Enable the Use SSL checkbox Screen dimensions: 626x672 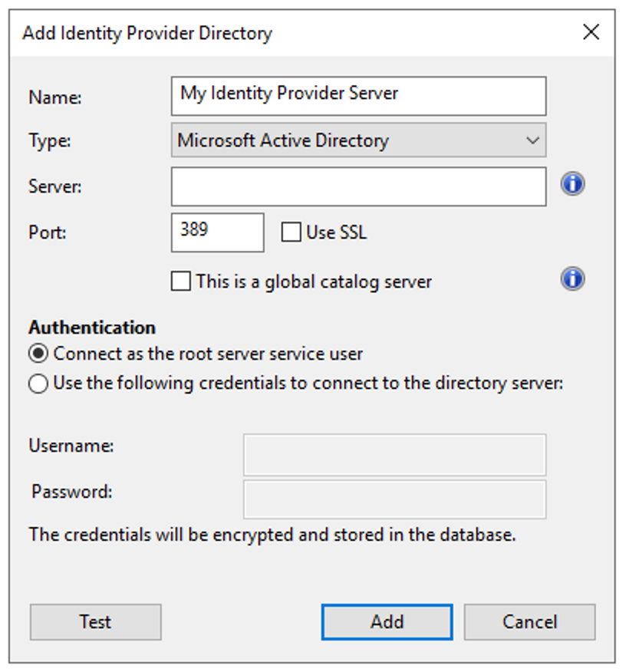pyautogui.click(x=292, y=232)
